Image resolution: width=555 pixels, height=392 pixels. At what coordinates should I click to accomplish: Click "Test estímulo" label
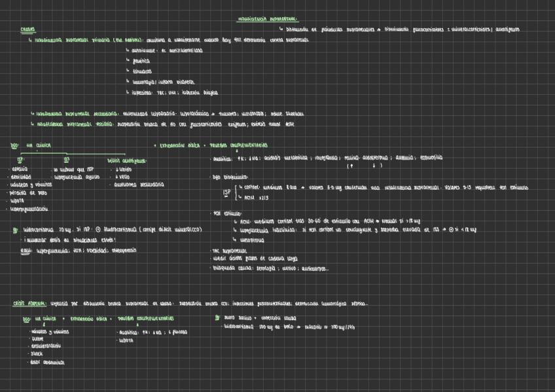point(227,214)
